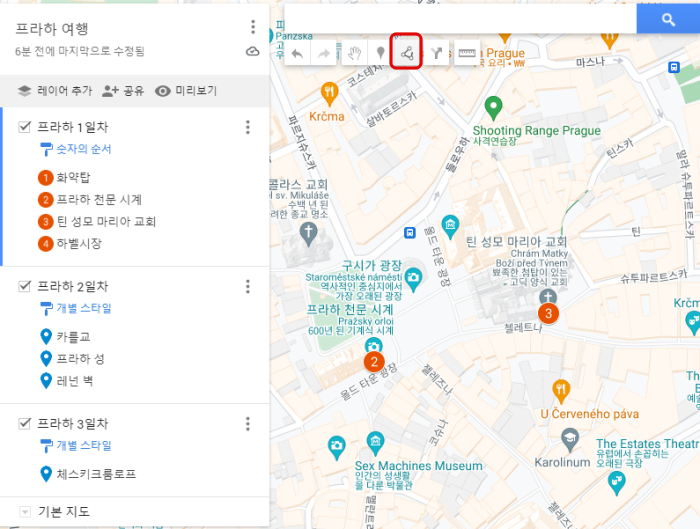Screen dimensions: 700x529
Task: Select the add marker tool
Action: [x=380, y=54]
